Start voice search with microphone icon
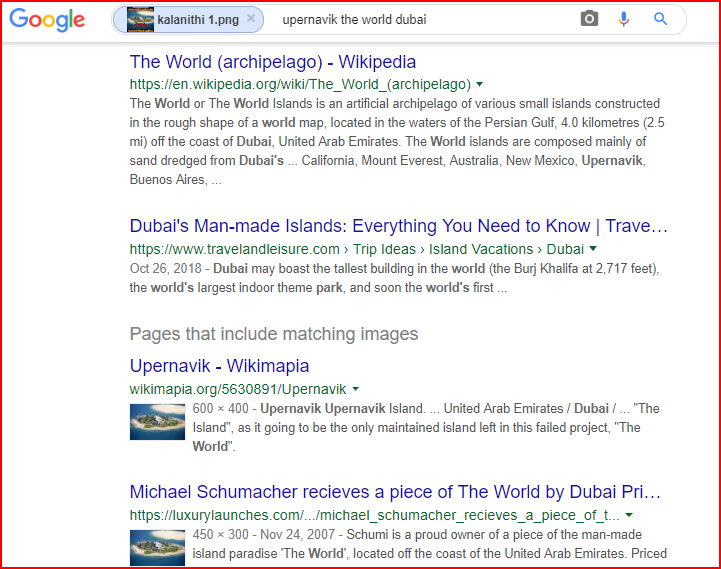The image size is (721, 569). [x=624, y=19]
